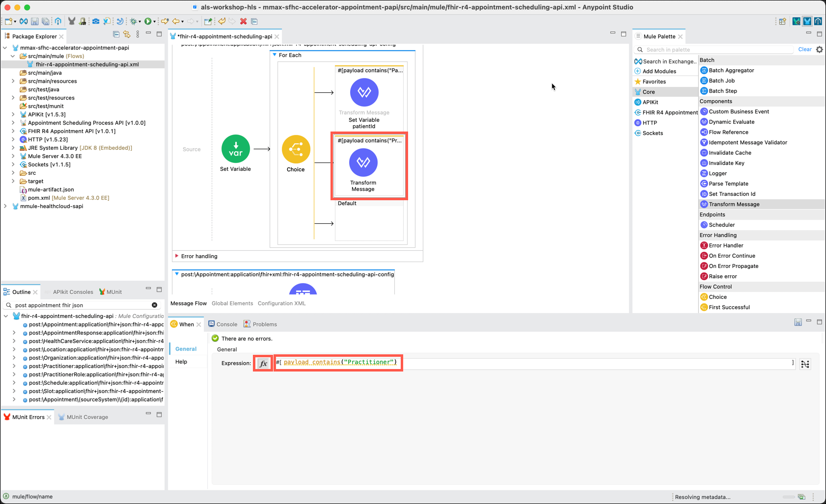Click the expression mapping icon right of field
826x504 pixels.
(x=805, y=364)
